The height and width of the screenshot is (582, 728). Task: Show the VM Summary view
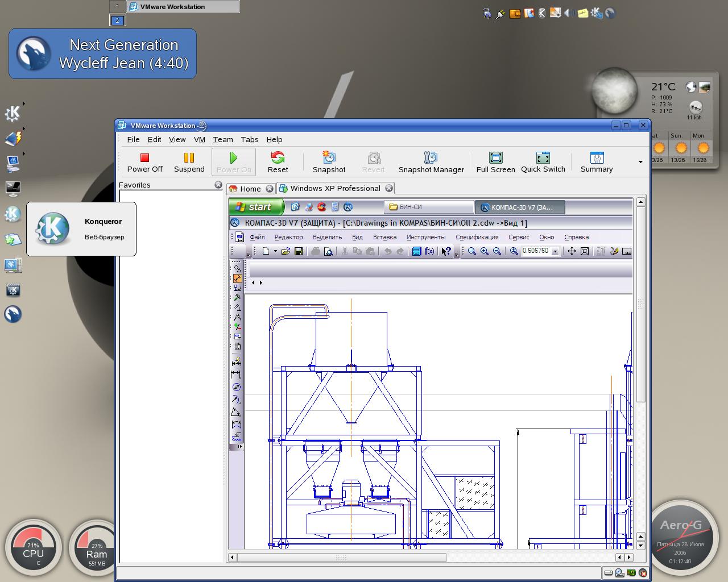pos(597,163)
